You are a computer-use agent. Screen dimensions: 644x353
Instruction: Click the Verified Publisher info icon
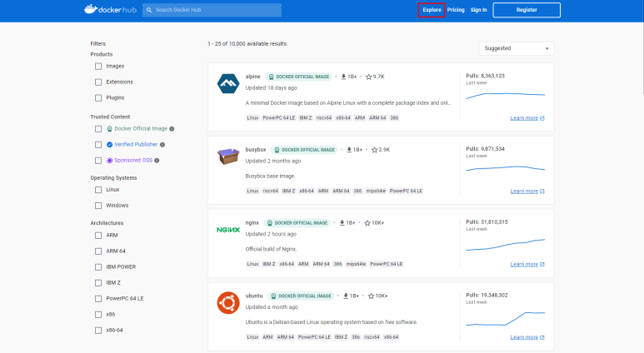[x=162, y=145]
